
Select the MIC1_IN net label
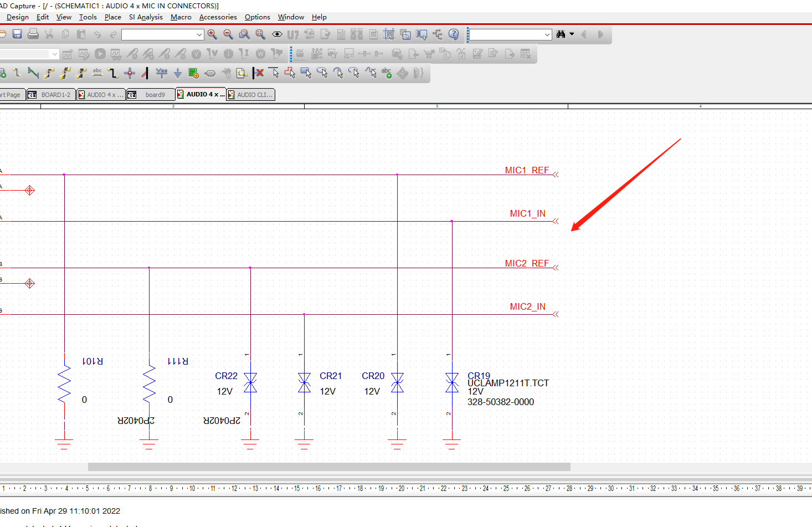coord(527,214)
